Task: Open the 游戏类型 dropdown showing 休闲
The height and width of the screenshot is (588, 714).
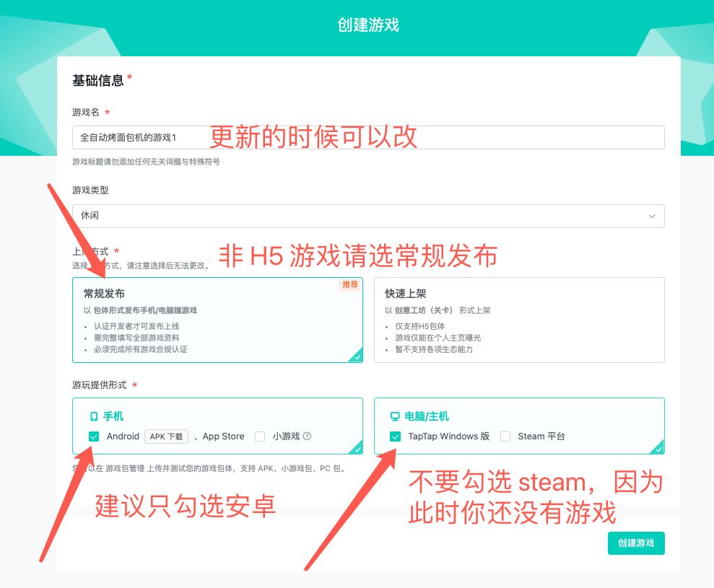Action: [x=368, y=216]
